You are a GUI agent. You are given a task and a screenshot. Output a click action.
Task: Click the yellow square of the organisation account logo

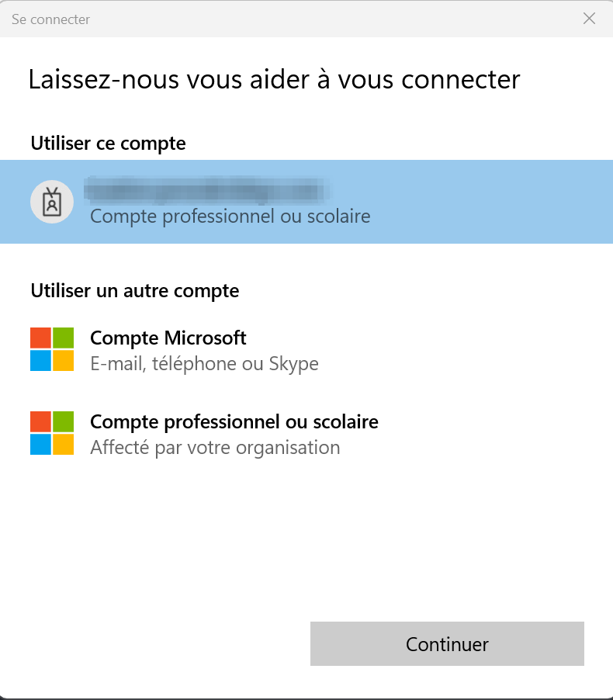click(x=64, y=445)
